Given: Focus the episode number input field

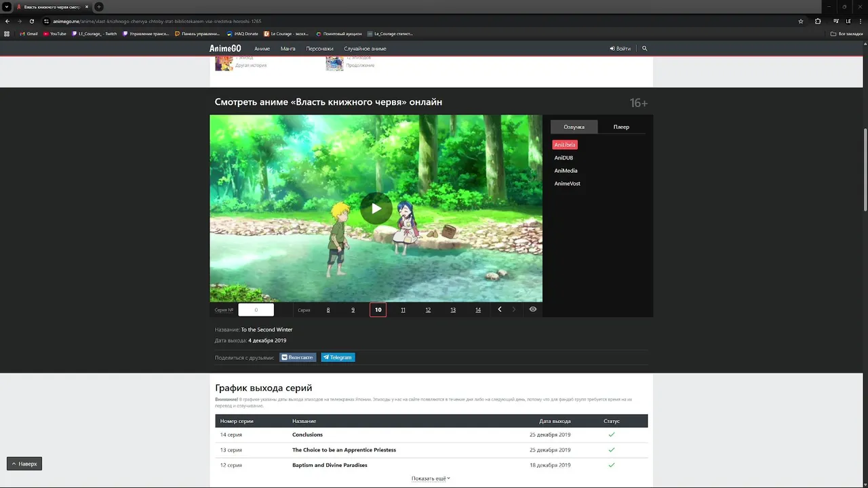Looking at the screenshot, I should pos(256,310).
